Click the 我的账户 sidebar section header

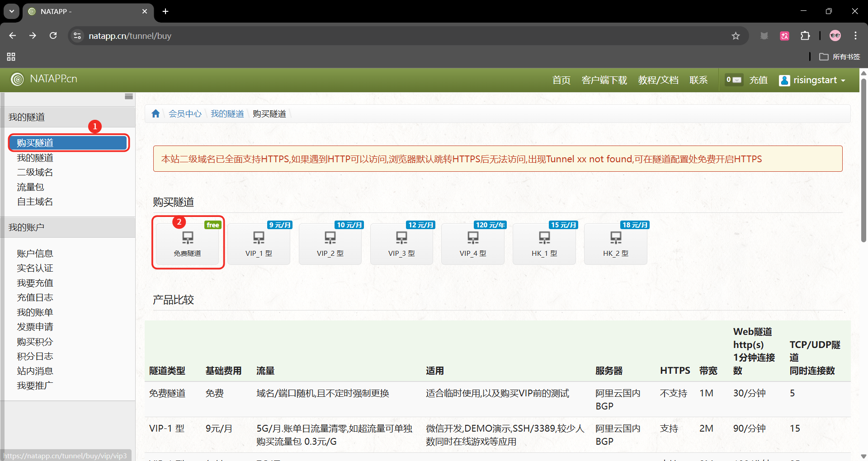point(68,227)
